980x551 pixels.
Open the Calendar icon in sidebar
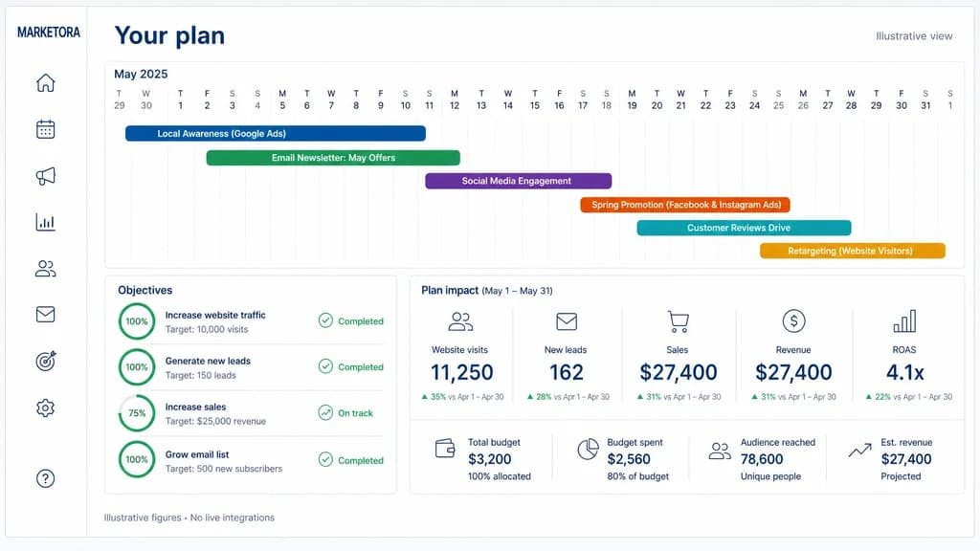point(46,129)
